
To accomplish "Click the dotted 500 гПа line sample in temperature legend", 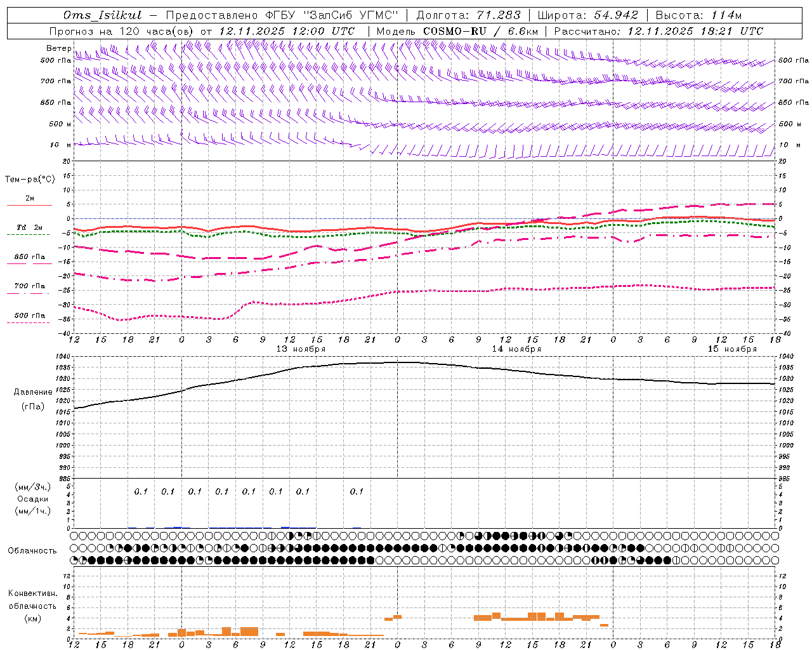I will 28,322.
